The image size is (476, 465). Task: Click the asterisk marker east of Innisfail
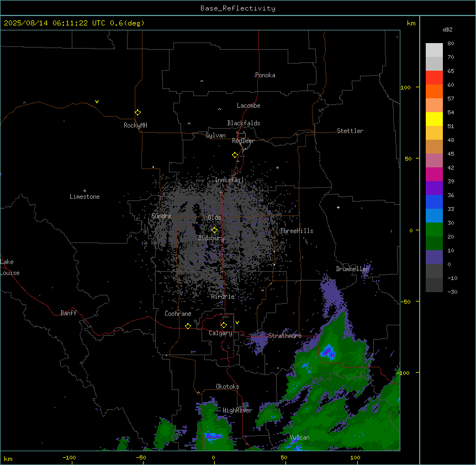[277, 167]
